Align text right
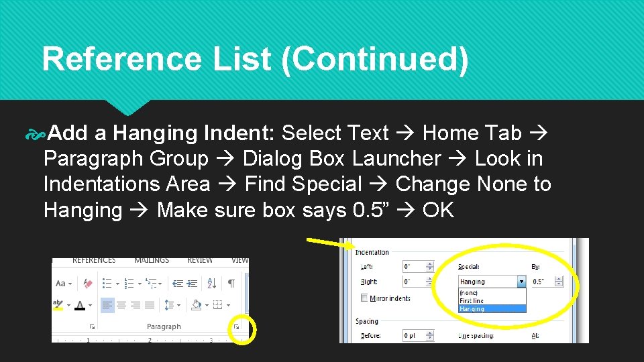The image size is (644, 362). pyautogui.click(x=136, y=305)
